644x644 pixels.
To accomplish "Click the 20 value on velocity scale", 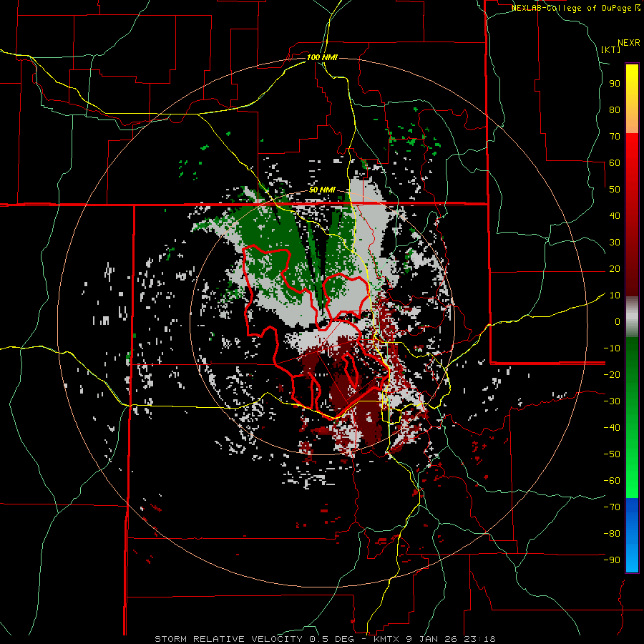I will (x=615, y=268).
